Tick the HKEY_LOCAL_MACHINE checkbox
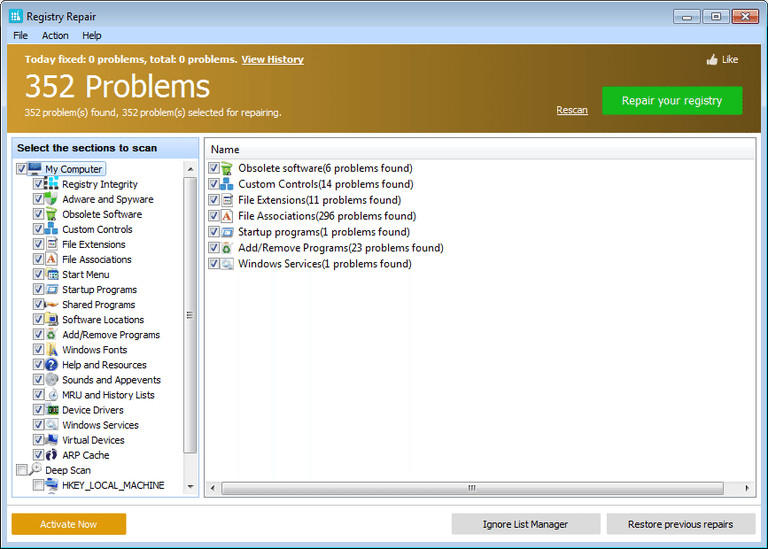The width and height of the screenshot is (768, 549). [x=38, y=485]
